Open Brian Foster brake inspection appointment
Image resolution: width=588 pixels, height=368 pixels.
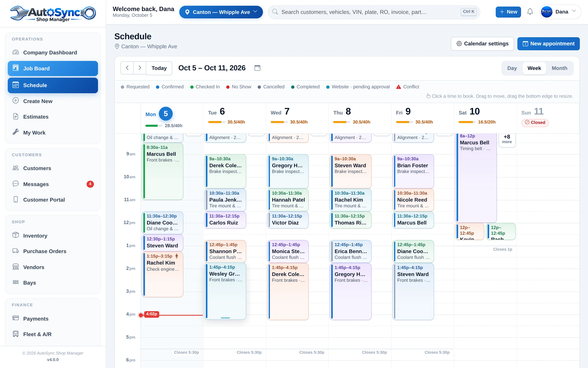pos(413,171)
